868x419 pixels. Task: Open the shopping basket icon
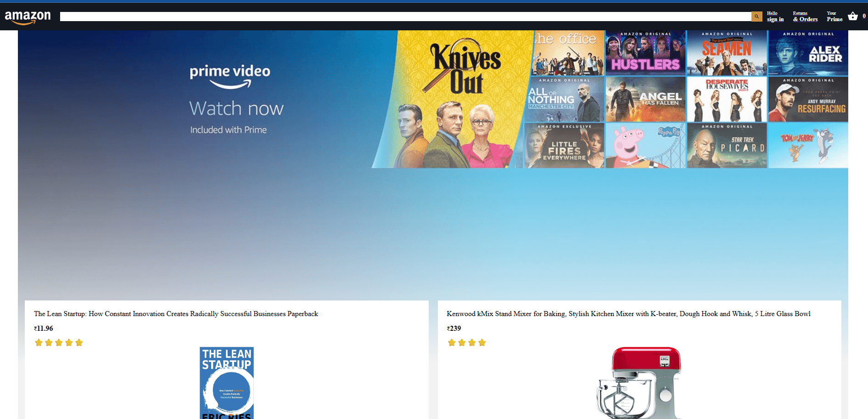coord(853,17)
